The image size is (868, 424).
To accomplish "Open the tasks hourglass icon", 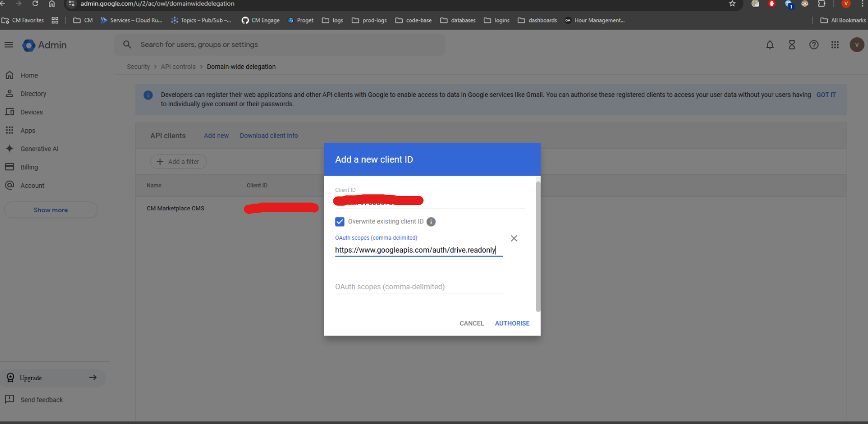I will click(792, 45).
